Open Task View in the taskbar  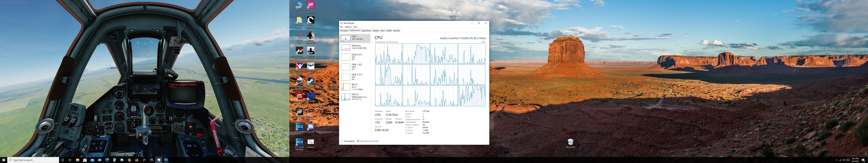[x=70, y=160]
